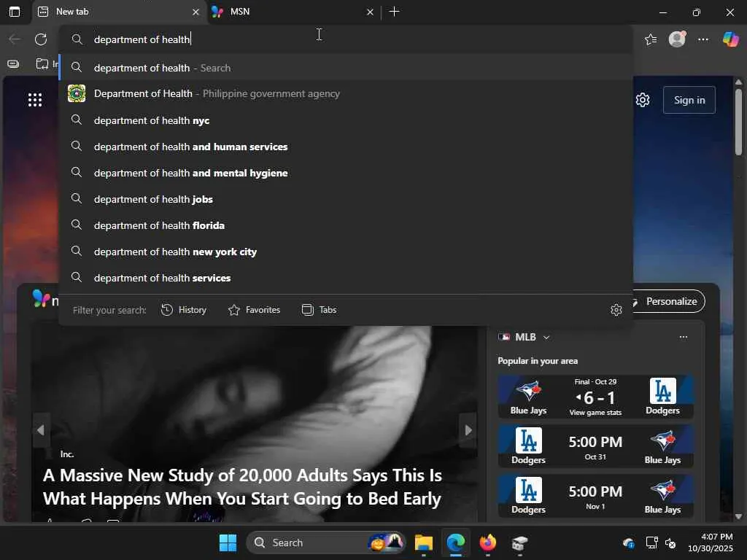Close the New tab tab
Screen dimensions: 747x560
[196, 12]
